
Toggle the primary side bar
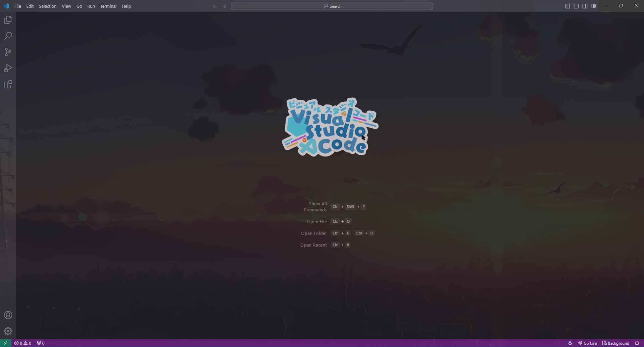[x=567, y=6]
